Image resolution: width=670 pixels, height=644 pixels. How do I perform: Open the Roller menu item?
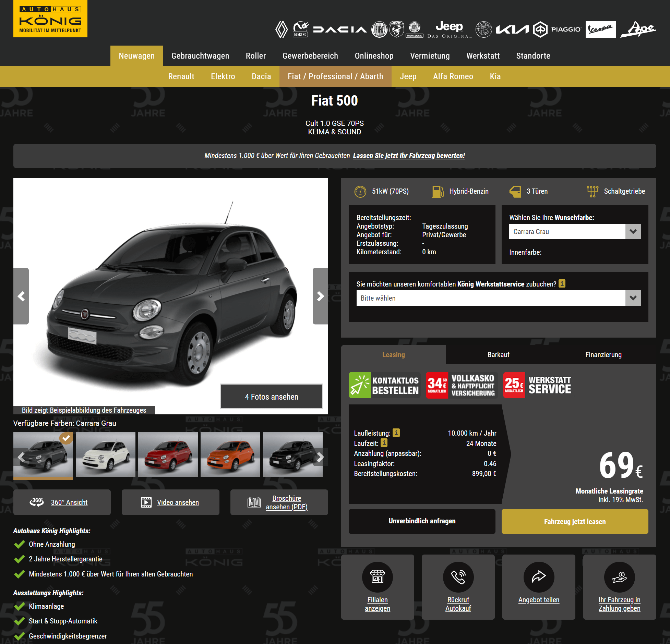coord(256,56)
